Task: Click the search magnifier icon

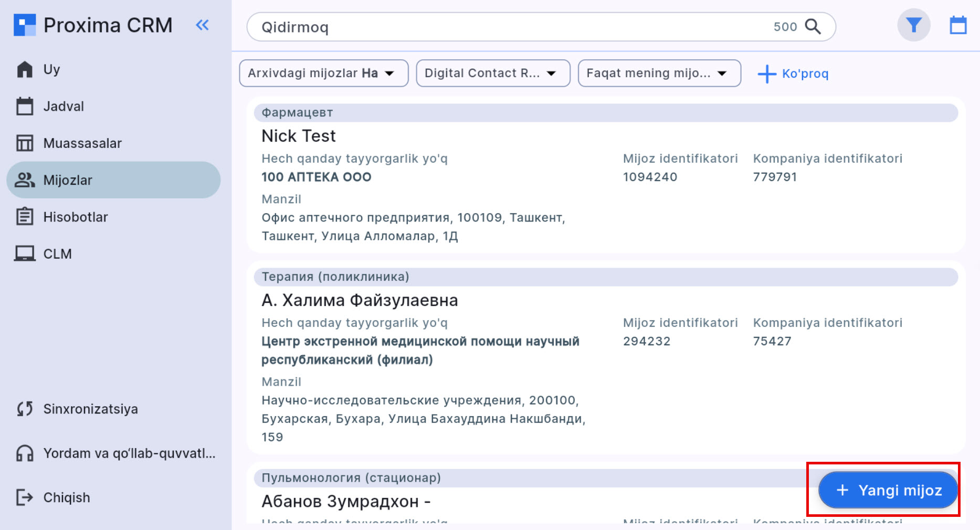Action: coord(813,26)
